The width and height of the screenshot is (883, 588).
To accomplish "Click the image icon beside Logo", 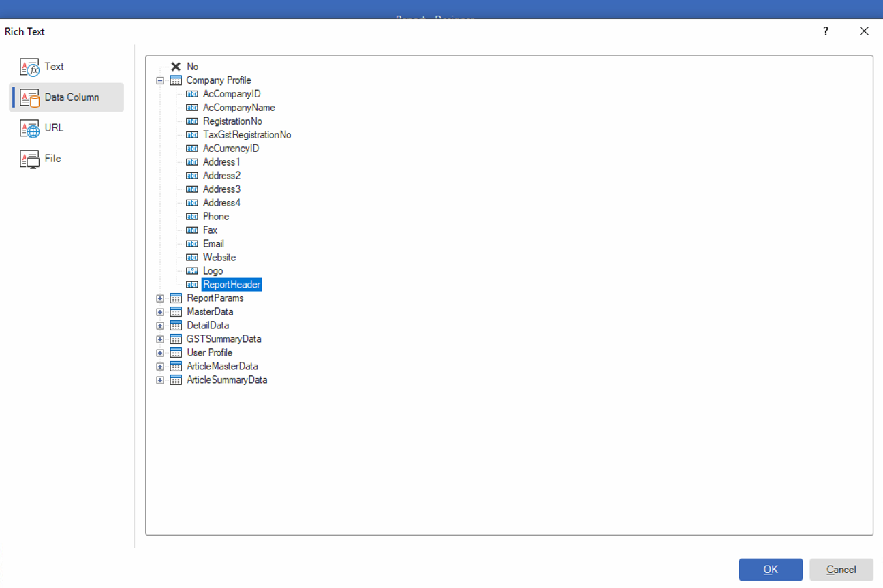I will point(191,270).
